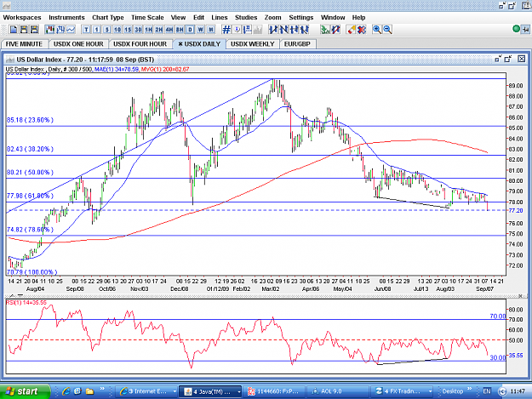Click the greyed volume bars icon

tap(258, 30)
